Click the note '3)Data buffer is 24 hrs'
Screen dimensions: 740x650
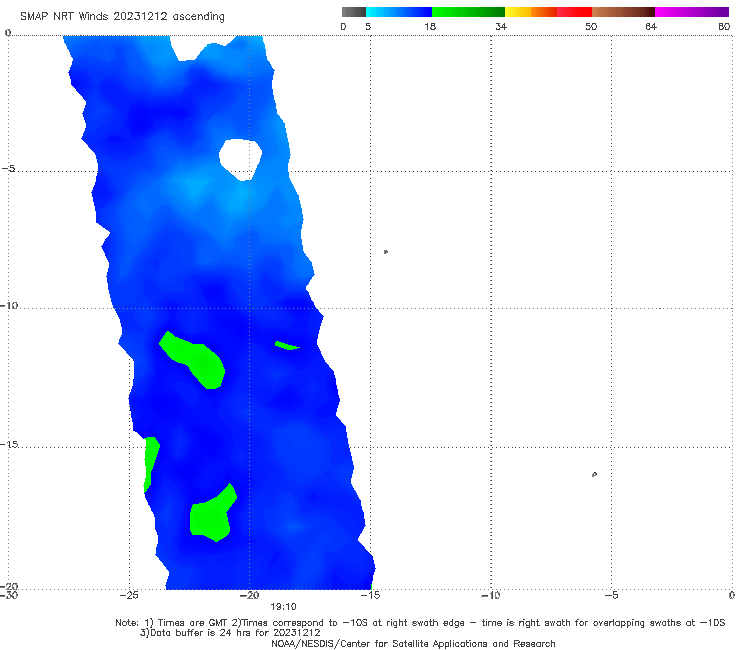pos(230,633)
